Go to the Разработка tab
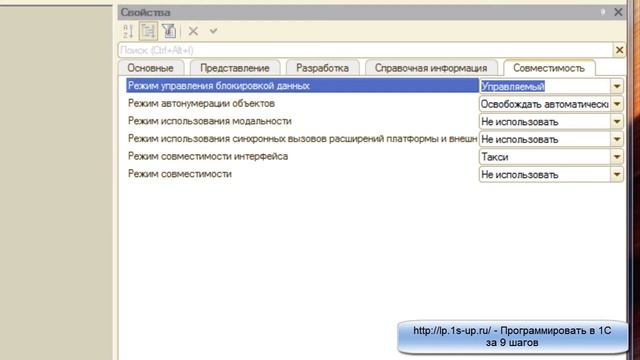The width and height of the screenshot is (640, 360). [322, 68]
